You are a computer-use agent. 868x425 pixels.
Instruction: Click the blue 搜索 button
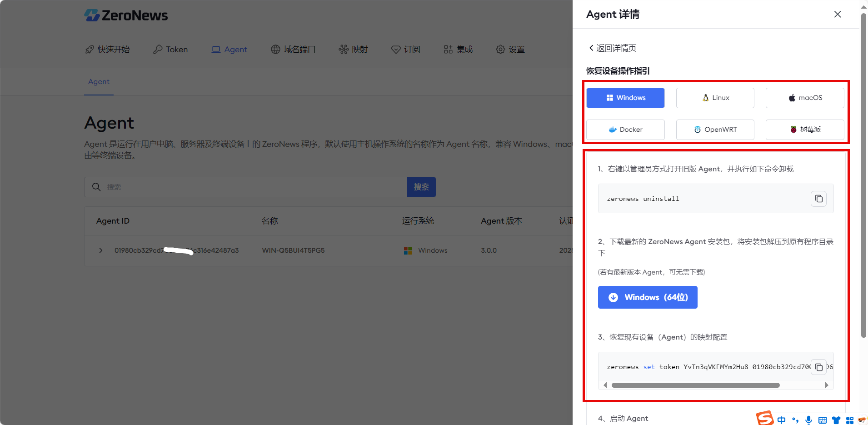pos(421,187)
